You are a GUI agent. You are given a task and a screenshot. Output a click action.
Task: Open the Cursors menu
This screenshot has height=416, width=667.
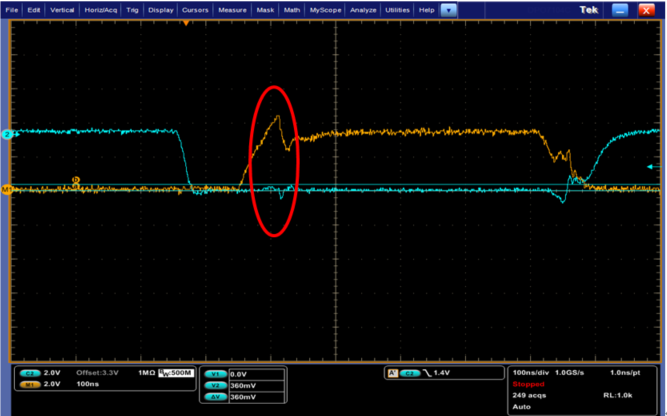[195, 9]
